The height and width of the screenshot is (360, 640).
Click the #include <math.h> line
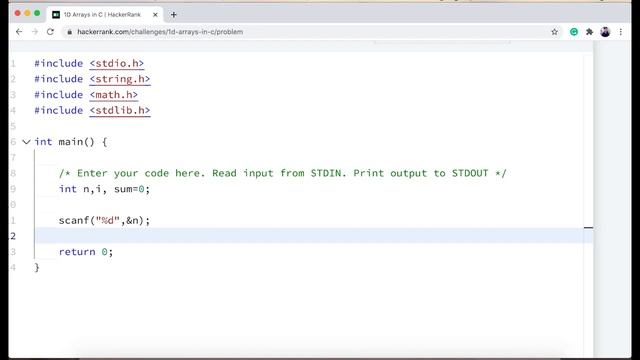(86, 95)
